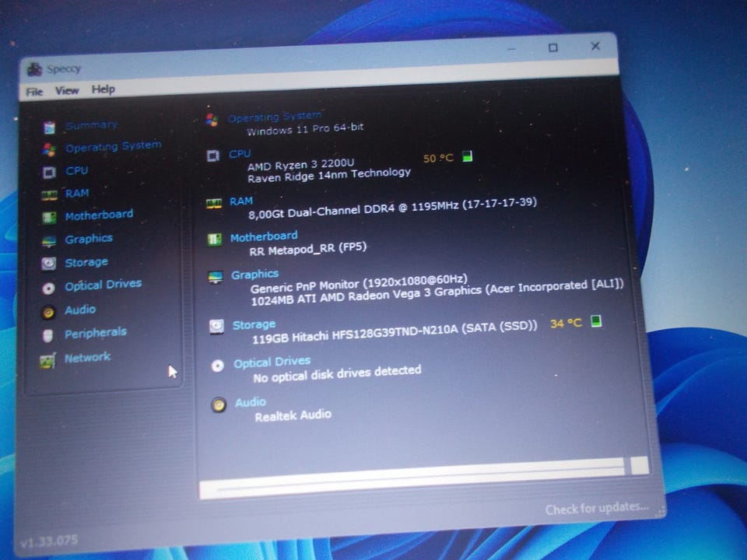Viewport: 747px width, 560px height.
Task: Click the Speccy app icon in title bar
Action: tap(34, 69)
